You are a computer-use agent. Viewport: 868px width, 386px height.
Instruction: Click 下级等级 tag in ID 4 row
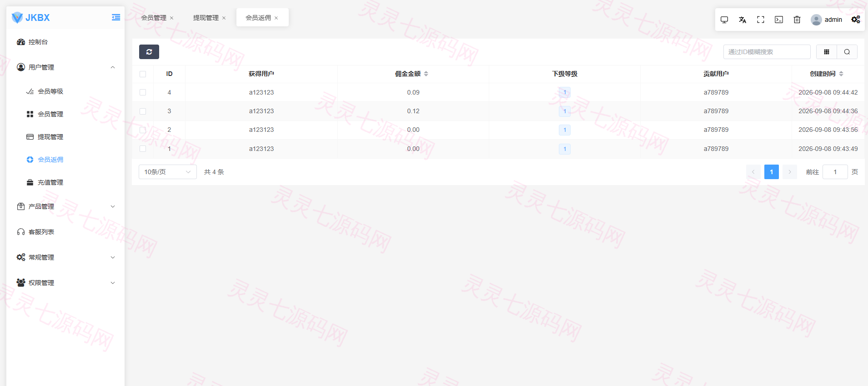[x=565, y=92]
